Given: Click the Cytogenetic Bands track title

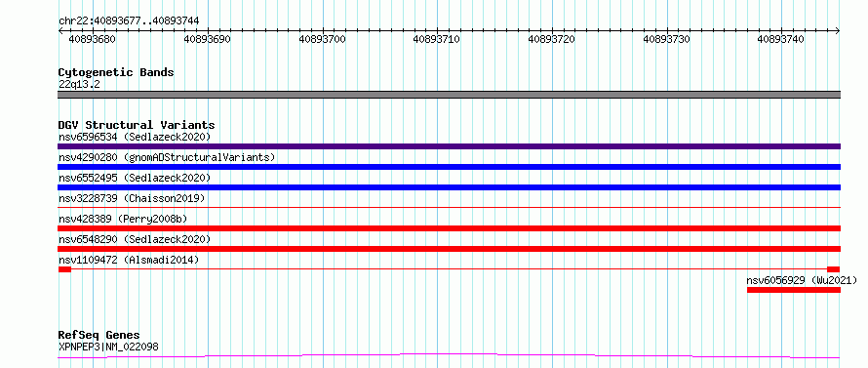Looking at the screenshot, I should [x=116, y=72].
